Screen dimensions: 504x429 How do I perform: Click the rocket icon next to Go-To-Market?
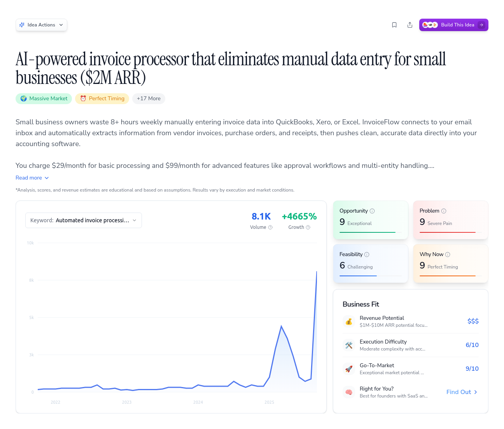[x=349, y=369]
